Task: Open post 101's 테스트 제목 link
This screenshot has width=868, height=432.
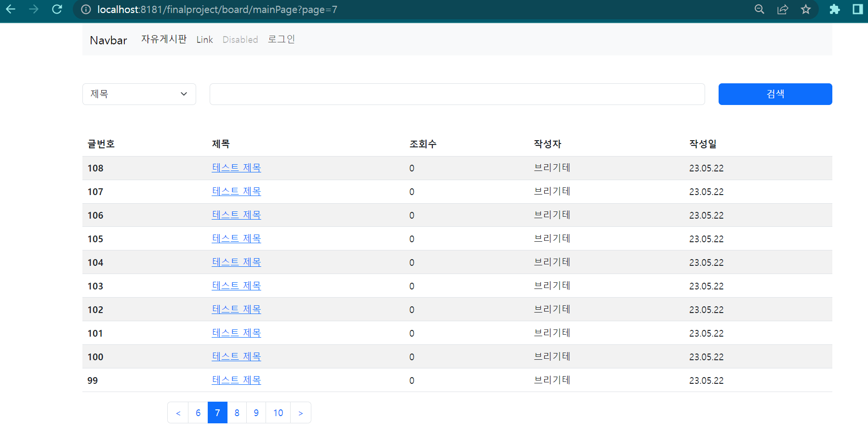Action: 237,333
